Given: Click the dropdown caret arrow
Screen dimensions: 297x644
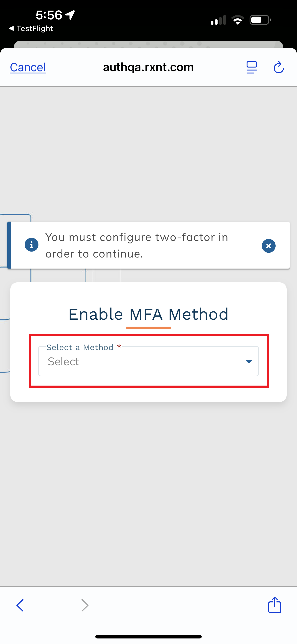Looking at the screenshot, I should [249, 361].
